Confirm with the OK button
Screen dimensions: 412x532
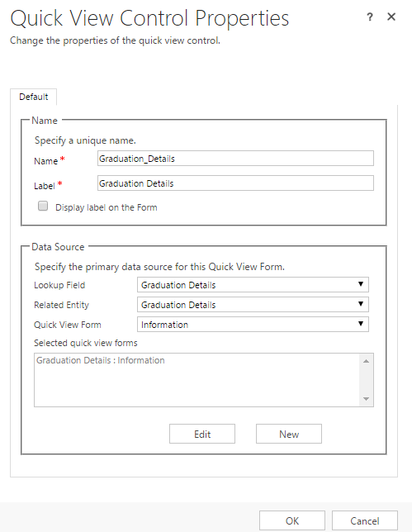(292, 520)
